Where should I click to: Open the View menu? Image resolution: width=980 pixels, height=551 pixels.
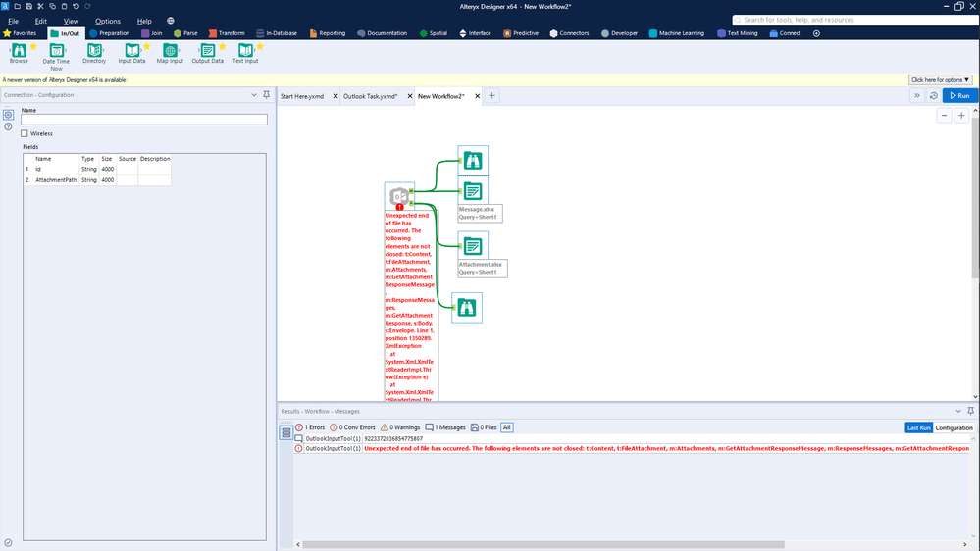coord(71,21)
